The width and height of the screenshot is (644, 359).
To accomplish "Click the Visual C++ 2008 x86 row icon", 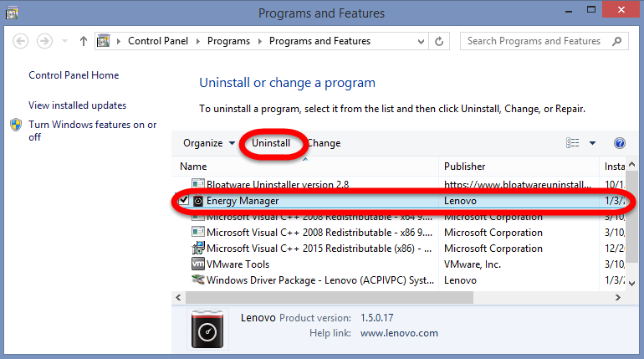I will tap(198, 232).
